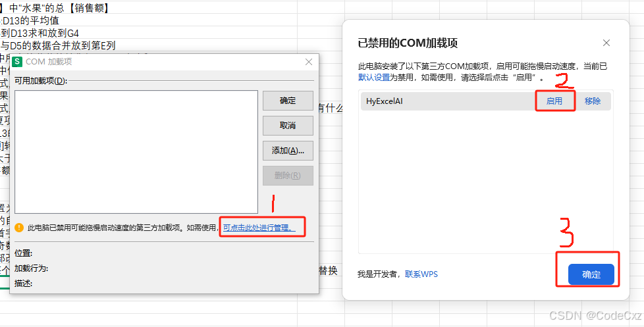644x327 pixels.
Task: Open the 默认设置 link
Action: (x=374, y=77)
